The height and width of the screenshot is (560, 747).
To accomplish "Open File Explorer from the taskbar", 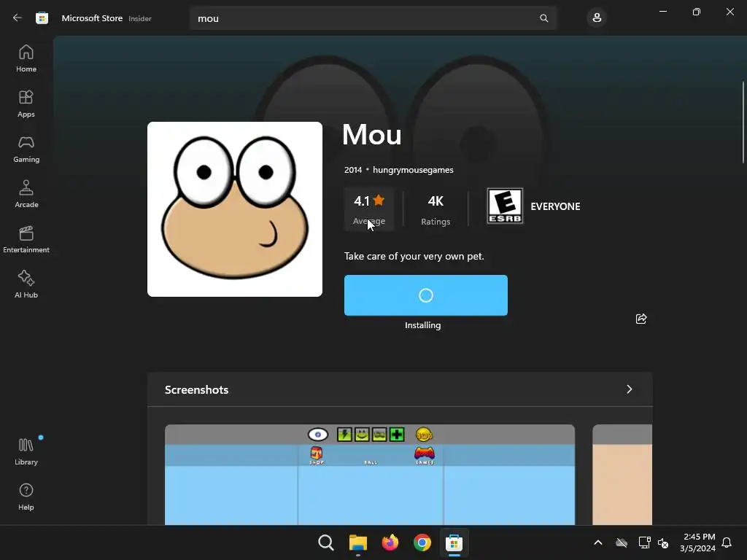I will [x=357, y=542].
